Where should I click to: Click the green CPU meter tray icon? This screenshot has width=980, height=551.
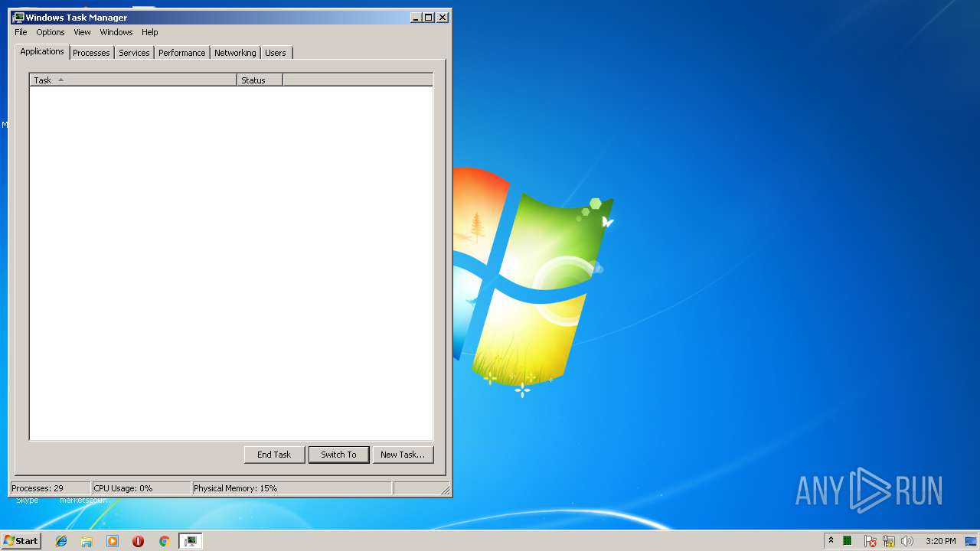(848, 541)
